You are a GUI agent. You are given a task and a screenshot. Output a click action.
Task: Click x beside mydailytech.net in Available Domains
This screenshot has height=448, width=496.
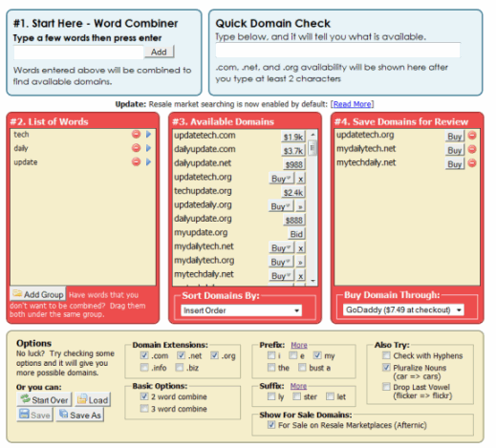pos(300,247)
